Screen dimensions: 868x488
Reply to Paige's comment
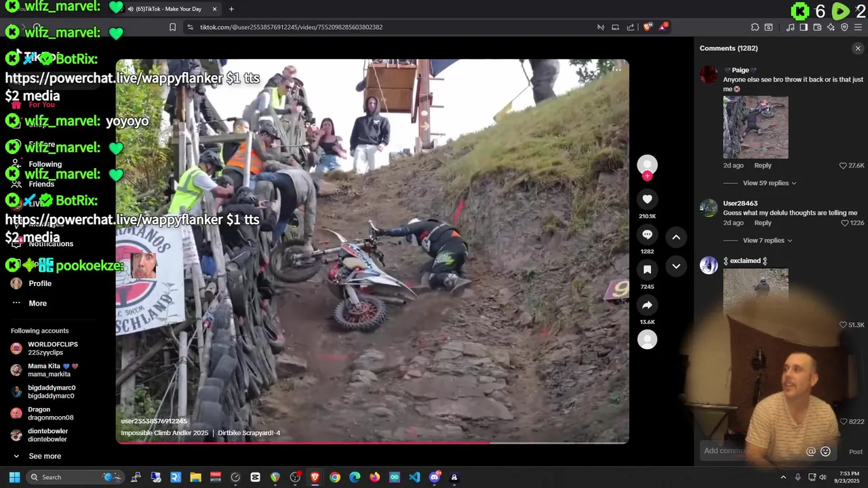click(763, 165)
